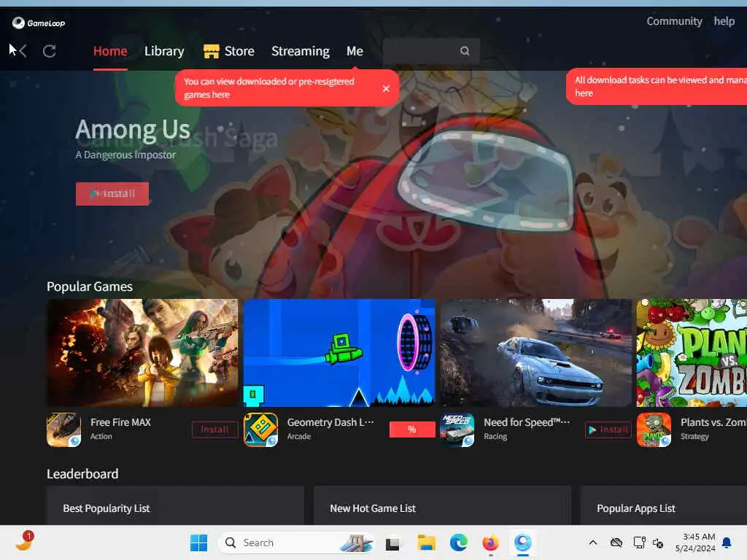Open Task View from the taskbar

(392, 542)
